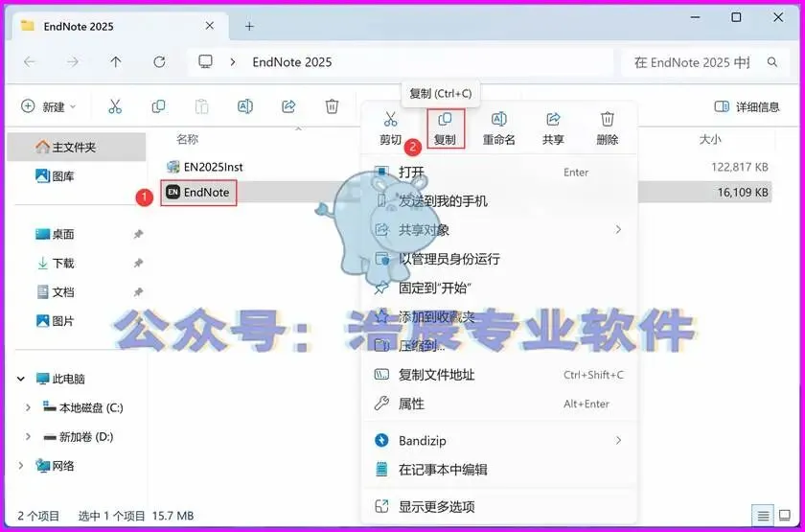Select 剪切 in the context menu
This screenshot has width=805, height=532.
tap(391, 128)
